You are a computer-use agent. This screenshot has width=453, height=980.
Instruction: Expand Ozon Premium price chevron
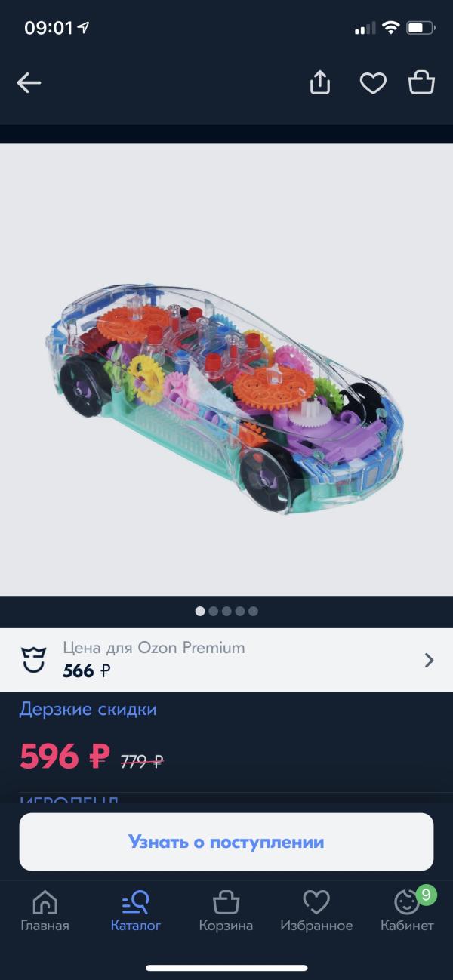pos(430,661)
